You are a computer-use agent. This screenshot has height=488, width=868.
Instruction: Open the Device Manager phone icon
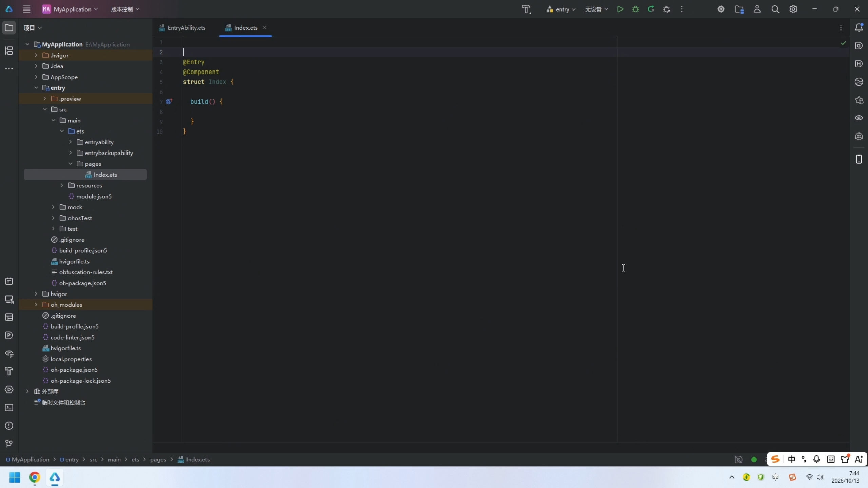859,159
